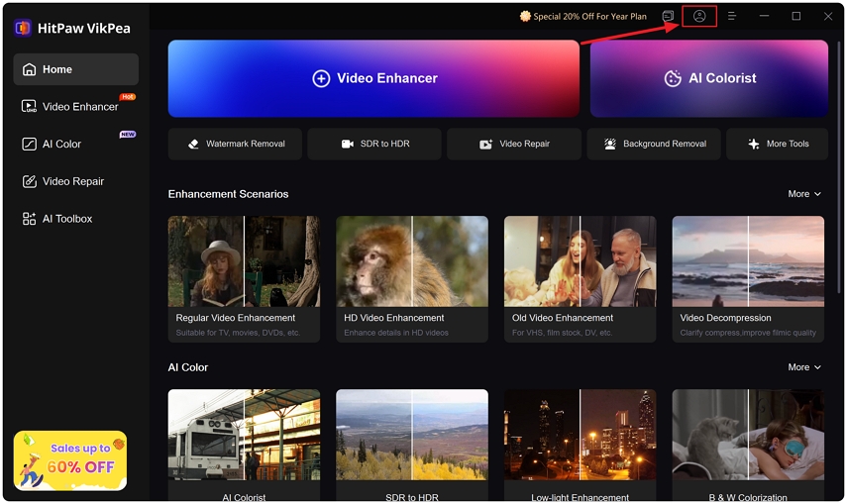Click the large Video Enhancer banner button
Image resolution: width=847 pixels, height=504 pixels.
(373, 78)
